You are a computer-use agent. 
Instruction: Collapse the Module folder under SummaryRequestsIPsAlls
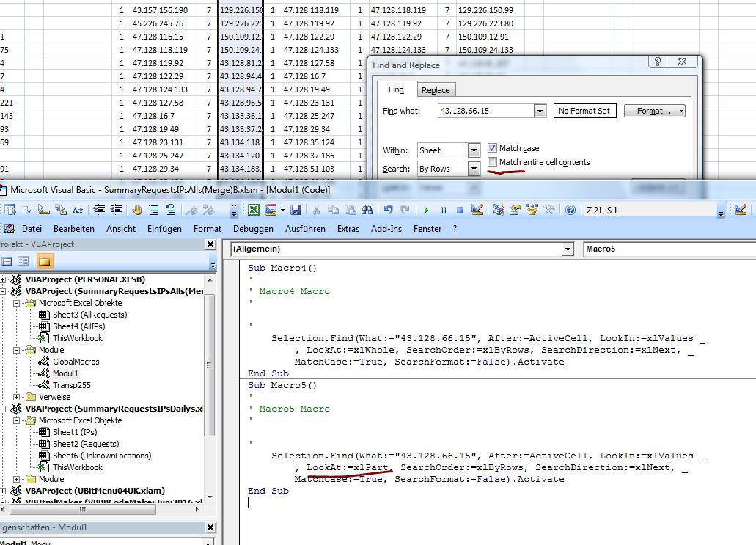coord(16,350)
